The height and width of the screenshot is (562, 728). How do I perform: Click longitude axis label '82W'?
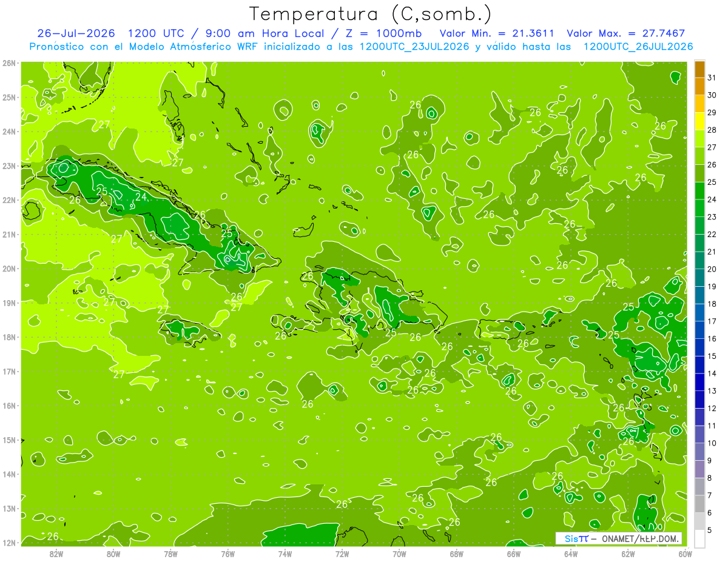point(56,554)
